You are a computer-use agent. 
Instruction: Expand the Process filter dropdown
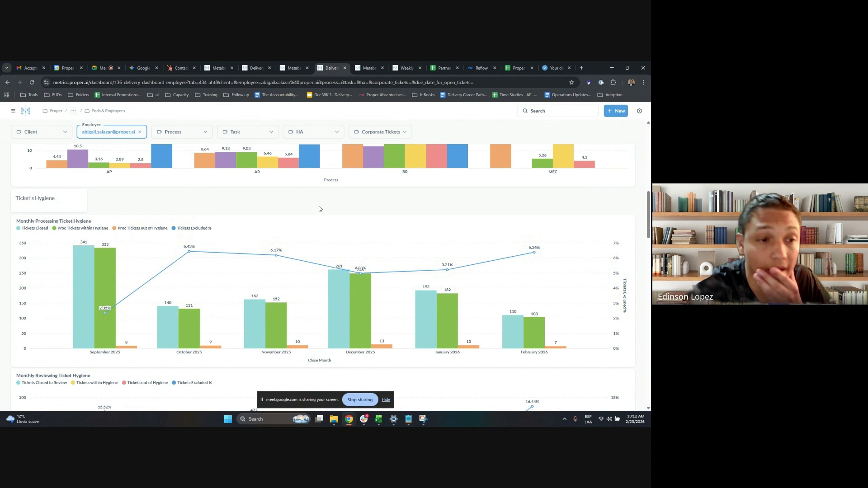181,132
